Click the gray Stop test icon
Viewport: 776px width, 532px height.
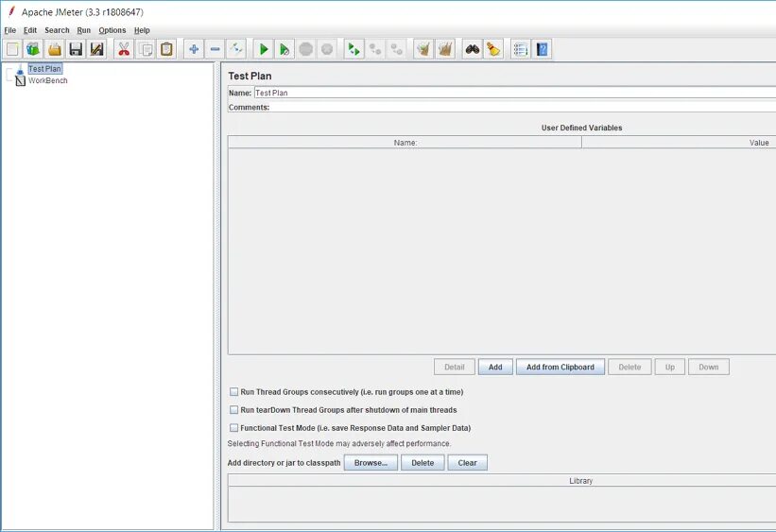[306, 49]
